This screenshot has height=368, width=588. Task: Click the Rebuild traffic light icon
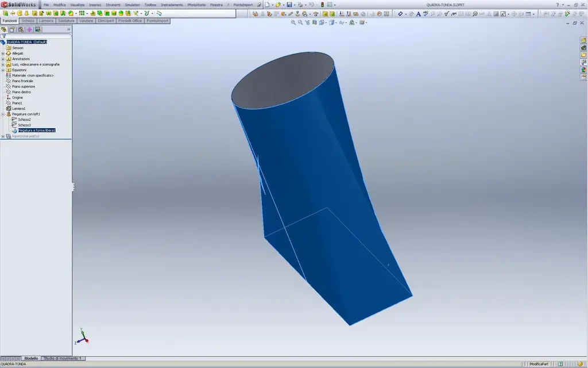coord(323,5)
